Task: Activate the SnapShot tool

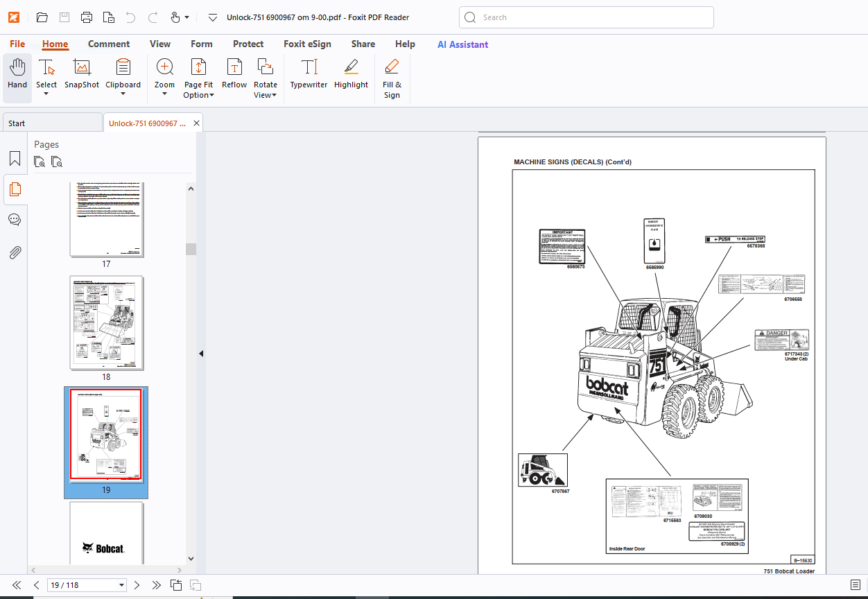Action: (82, 73)
